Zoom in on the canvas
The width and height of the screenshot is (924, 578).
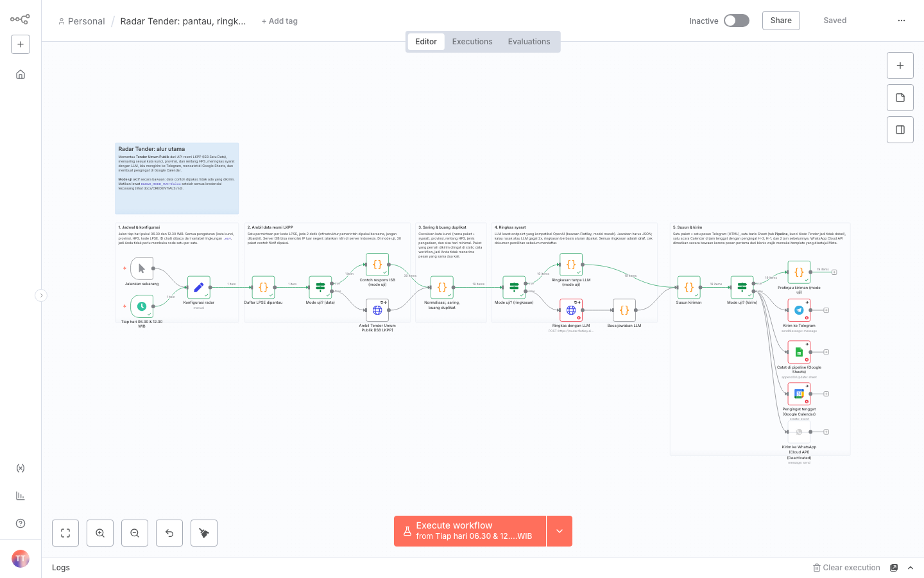point(100,533)
